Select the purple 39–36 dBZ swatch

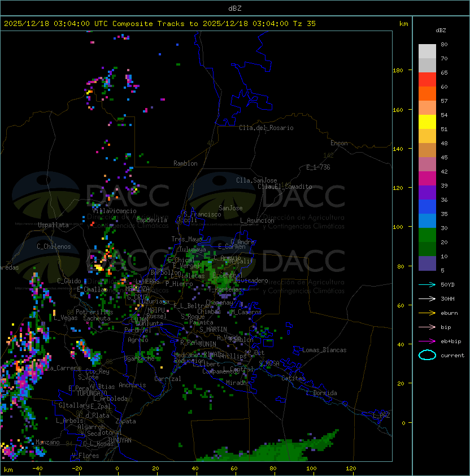427,192
